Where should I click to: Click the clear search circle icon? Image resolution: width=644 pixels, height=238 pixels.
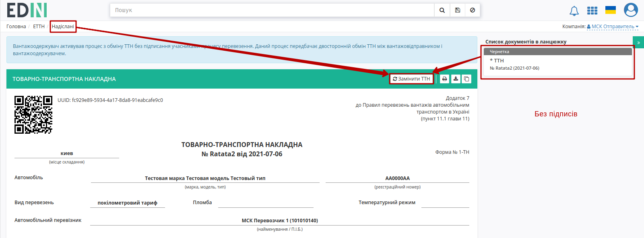(473, 10)
